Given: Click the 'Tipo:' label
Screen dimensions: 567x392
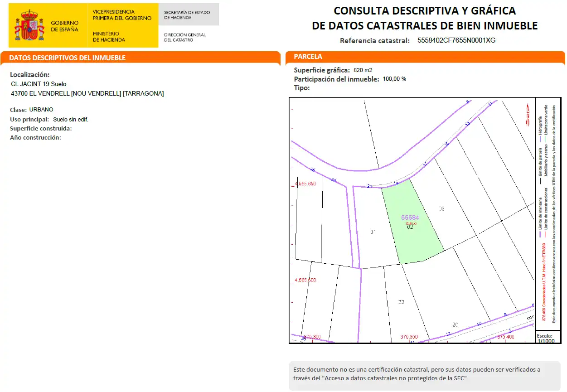Looking at the screenshot, I should [302, 88].
